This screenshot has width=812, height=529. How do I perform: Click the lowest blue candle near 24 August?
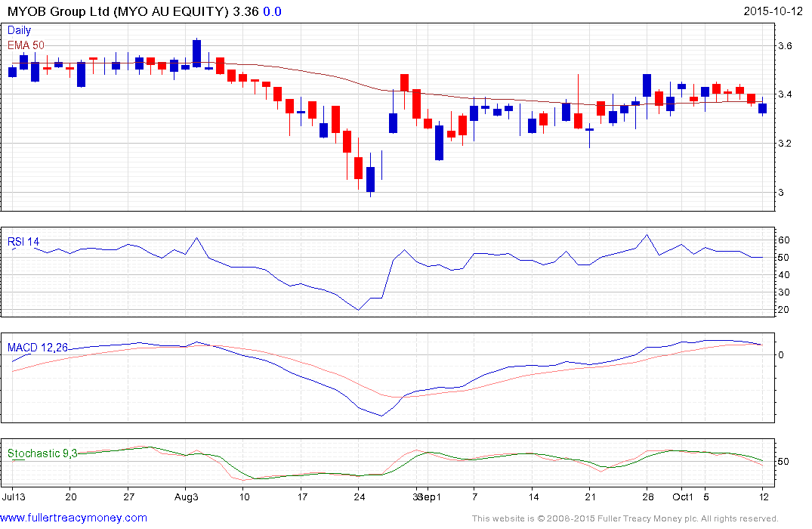371,180
